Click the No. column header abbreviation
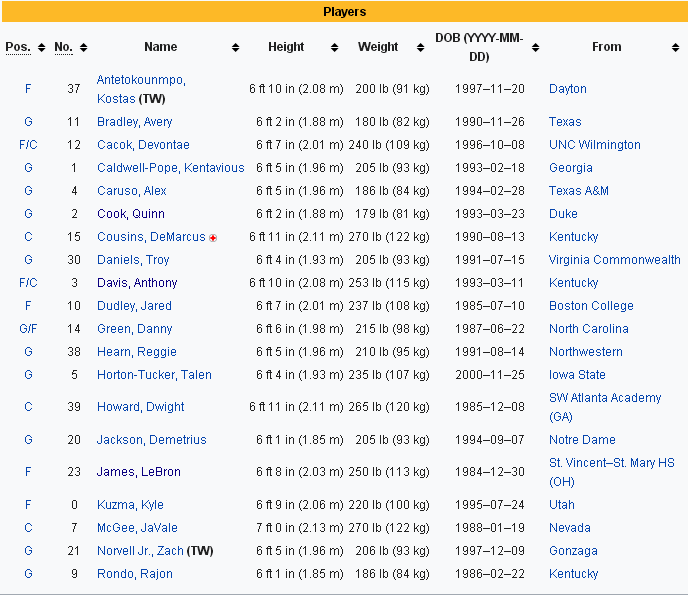This screenshot has height=602, width=688. coord(63,47)
